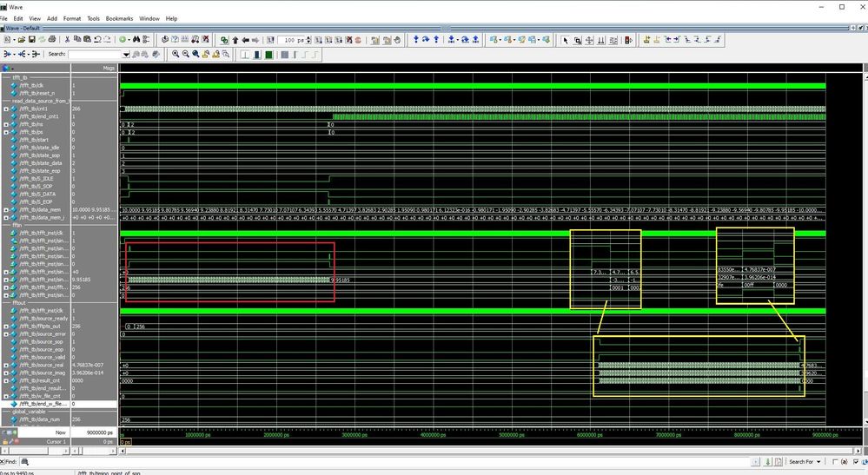Click the Undo arrow icon

[97, 39]
